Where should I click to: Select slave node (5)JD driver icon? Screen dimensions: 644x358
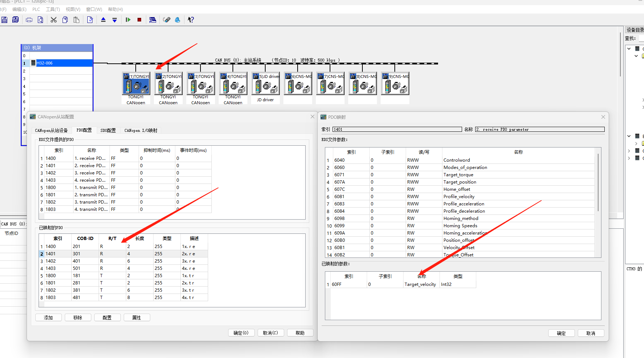265,83
